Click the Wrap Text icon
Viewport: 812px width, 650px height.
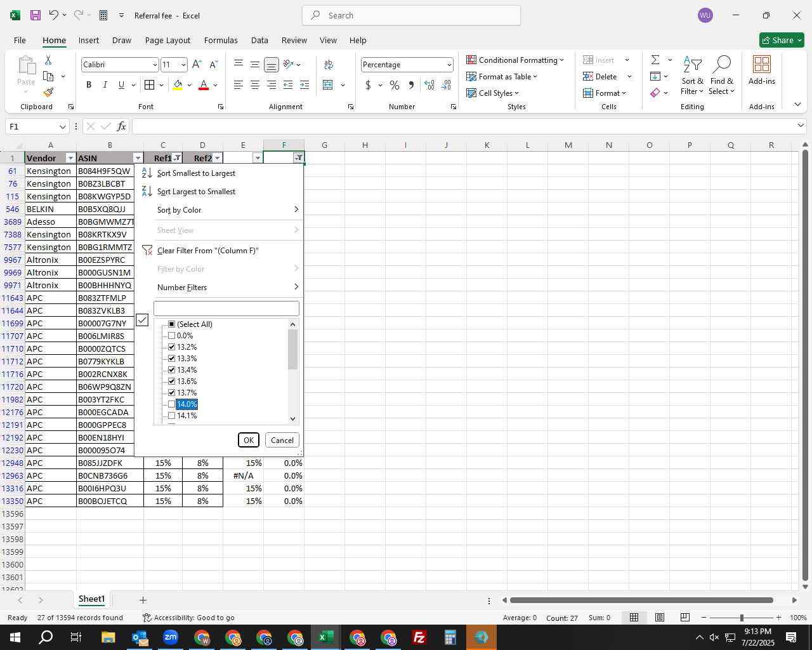pos(329,64)
